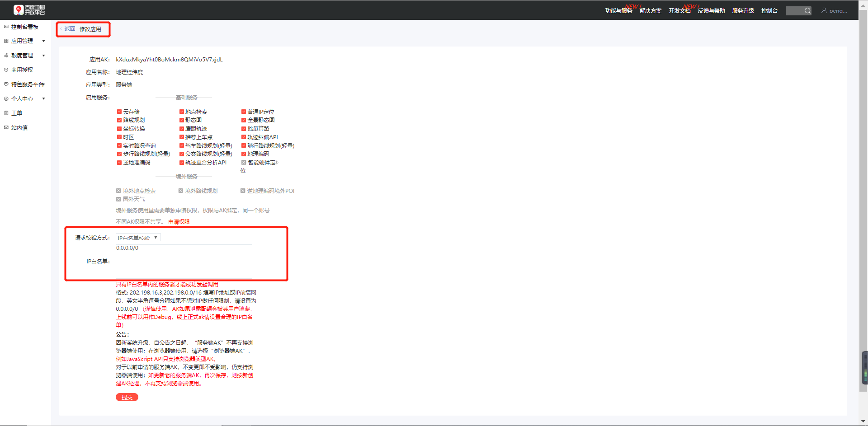Toggle 步行路线规划(轻量) checkbox
868x426 pixels.
(x=119, y=154)
